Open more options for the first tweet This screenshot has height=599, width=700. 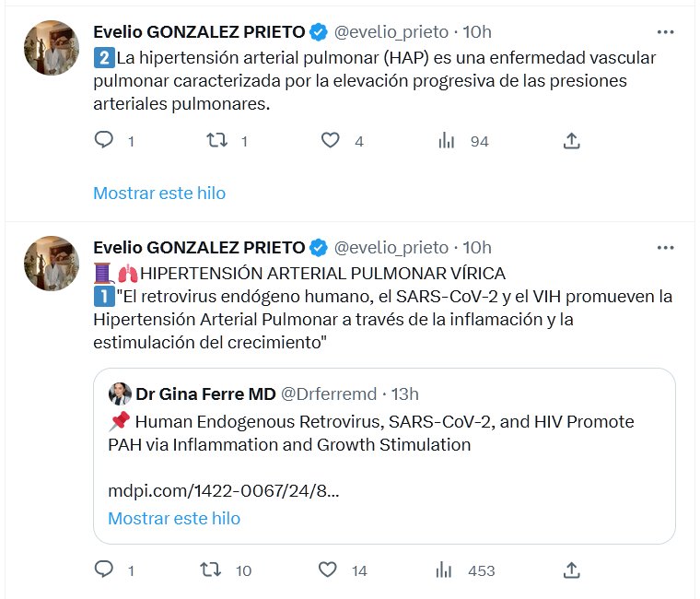tap(665, 32)
